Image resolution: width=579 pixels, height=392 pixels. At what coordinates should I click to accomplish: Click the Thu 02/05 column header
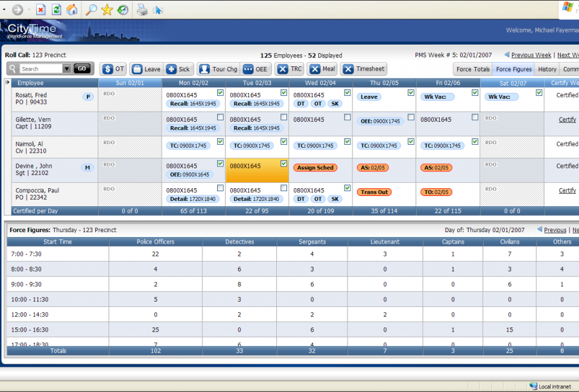384,83
